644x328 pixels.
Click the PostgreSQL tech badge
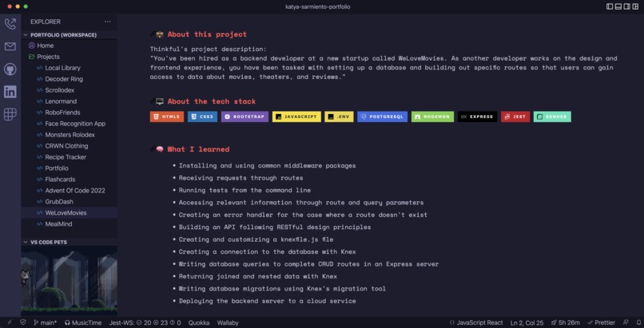(x=383, y=117)
